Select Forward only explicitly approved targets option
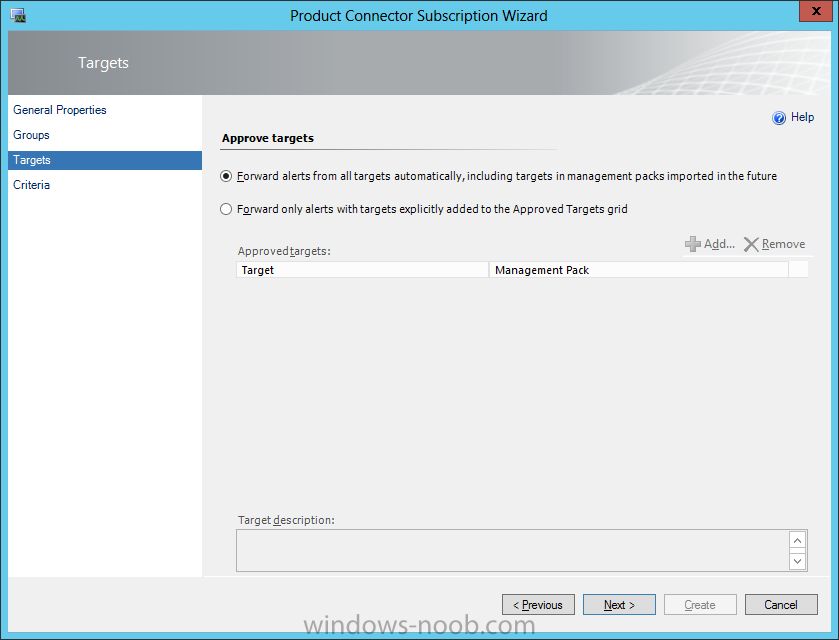 tap(226, 209)
